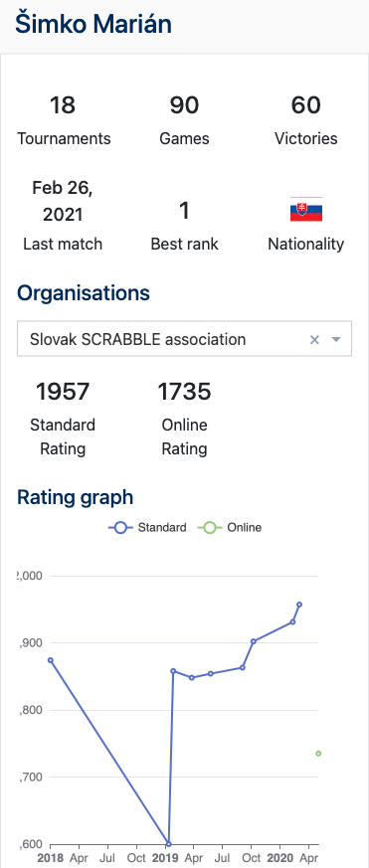
Task: Click the 60 Victories statistic
Action: pyautogui.click(x=305, y=120)
